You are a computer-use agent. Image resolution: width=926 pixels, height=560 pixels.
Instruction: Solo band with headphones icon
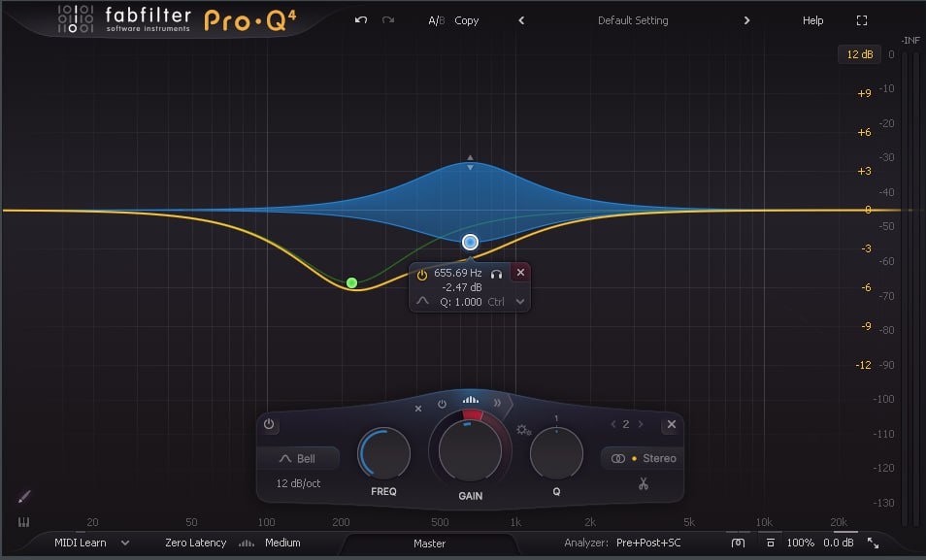(497, 274)
